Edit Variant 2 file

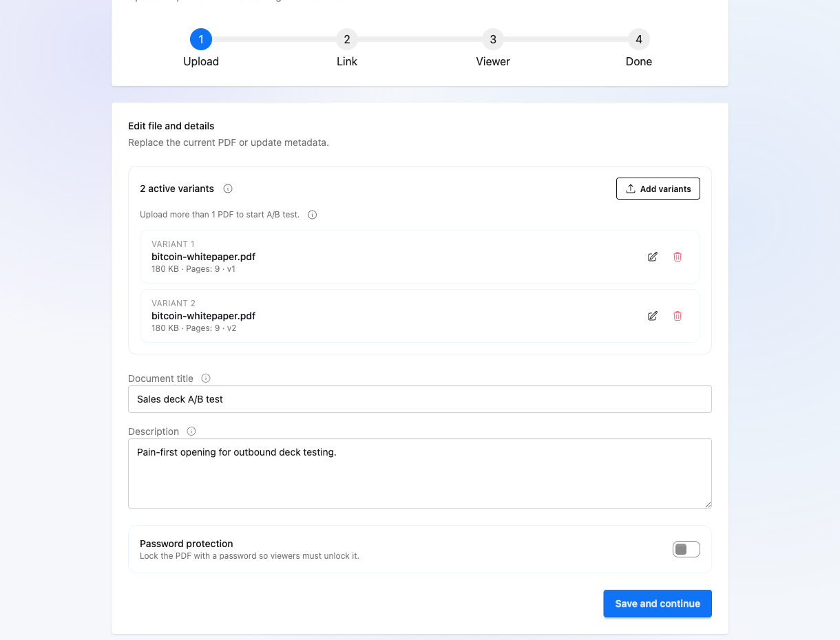(x=653, y=316)
